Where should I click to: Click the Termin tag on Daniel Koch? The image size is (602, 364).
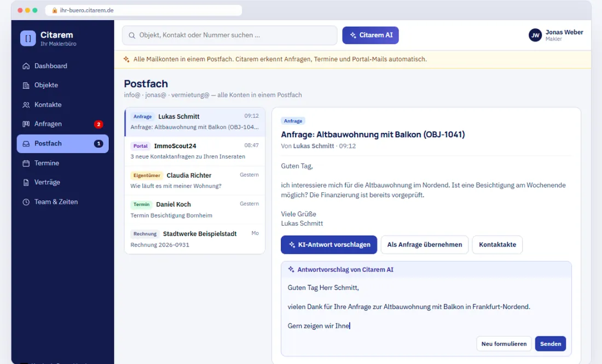coord(141,204)
